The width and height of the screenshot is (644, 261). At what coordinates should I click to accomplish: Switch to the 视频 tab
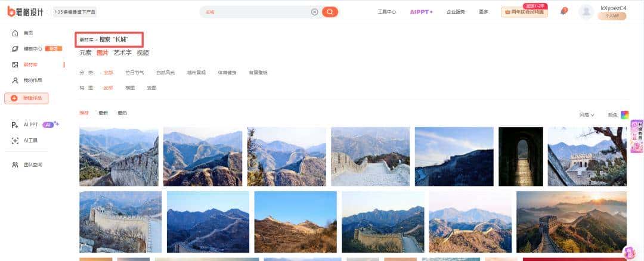point(143,53)
